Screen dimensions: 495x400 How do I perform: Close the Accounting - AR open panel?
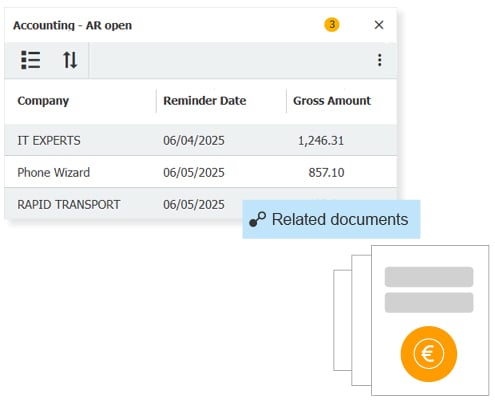(379, 25)
